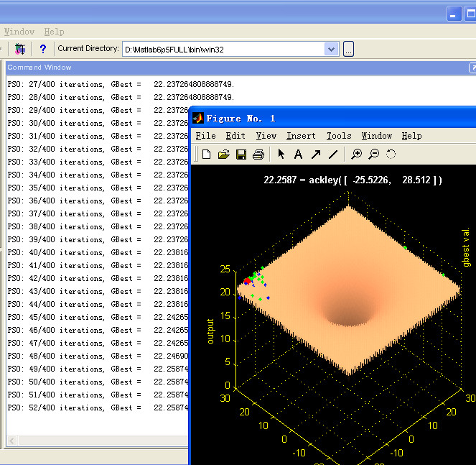Click the New Figure icon in figure toolbar

[207, 154]
